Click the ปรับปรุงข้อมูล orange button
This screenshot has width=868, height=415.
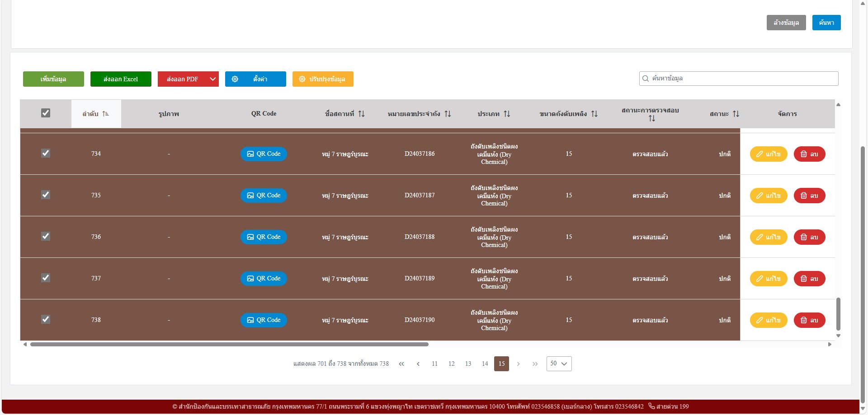[323, 79]
